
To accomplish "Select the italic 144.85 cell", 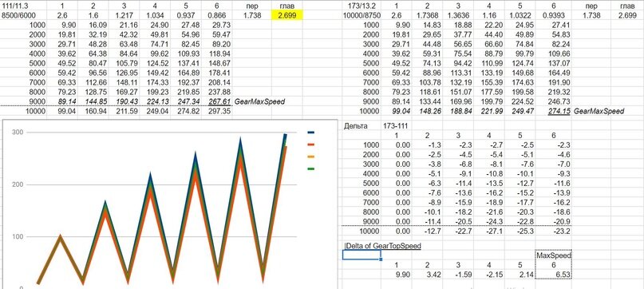I will pyautogui.click(x=93, y=101).
